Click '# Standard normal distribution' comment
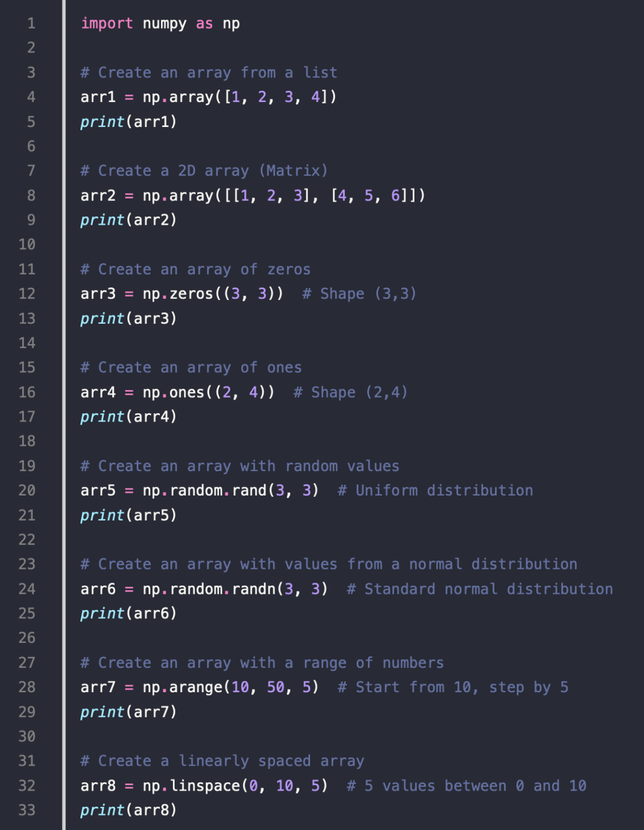The height and width of the screenshot is (830, 644). pos(480,589)
